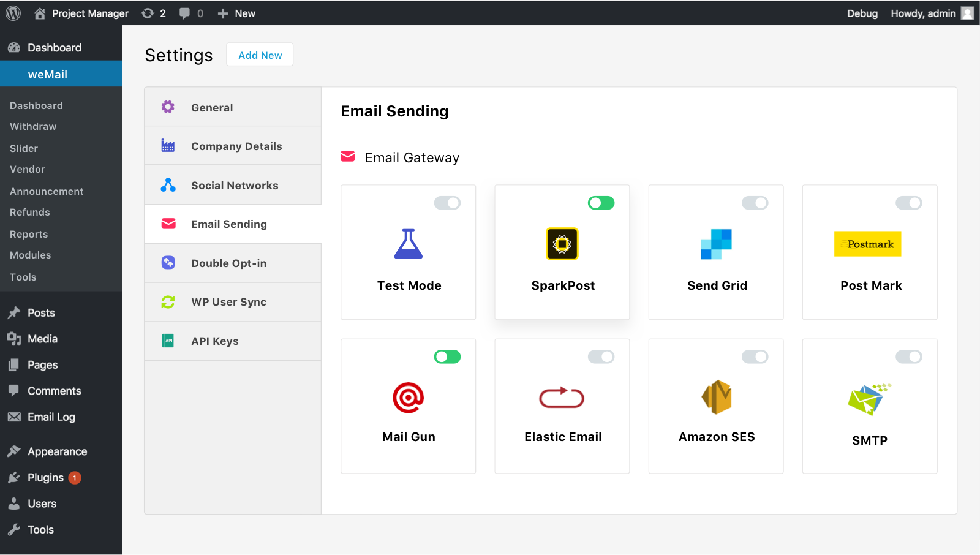Select the Send Grid logo icon
Image resolution: width=980 pixels, height=555 pixels.
coord(716,244)
